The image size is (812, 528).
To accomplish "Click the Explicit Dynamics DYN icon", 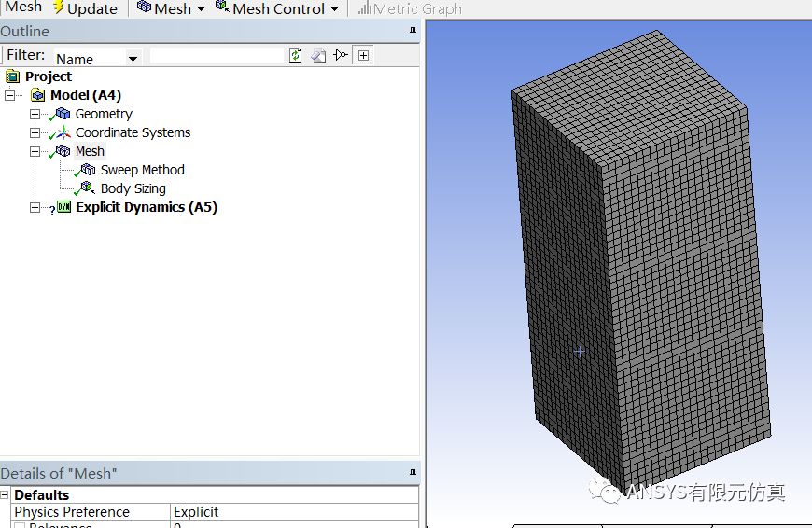I will (x=64, y=207).
